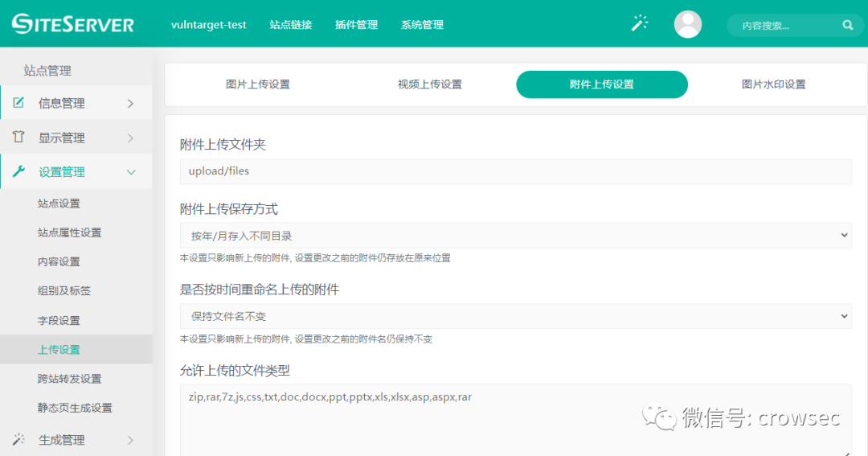Screen dimensions: 868x456
Task: Open the 是否按时间重命名上传的附件 dropdown
Action: [x=515, y=316]
